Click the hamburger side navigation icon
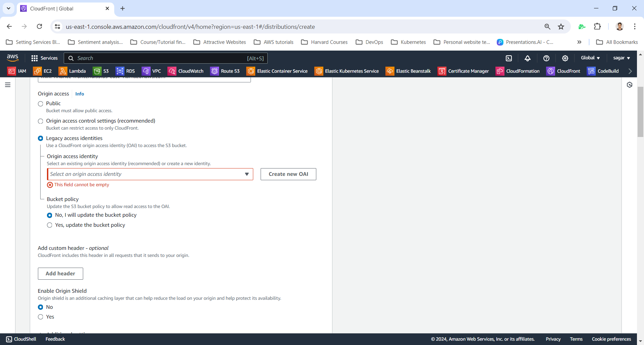The height and width of the screenshot is (345, 644). pos(8,85)
